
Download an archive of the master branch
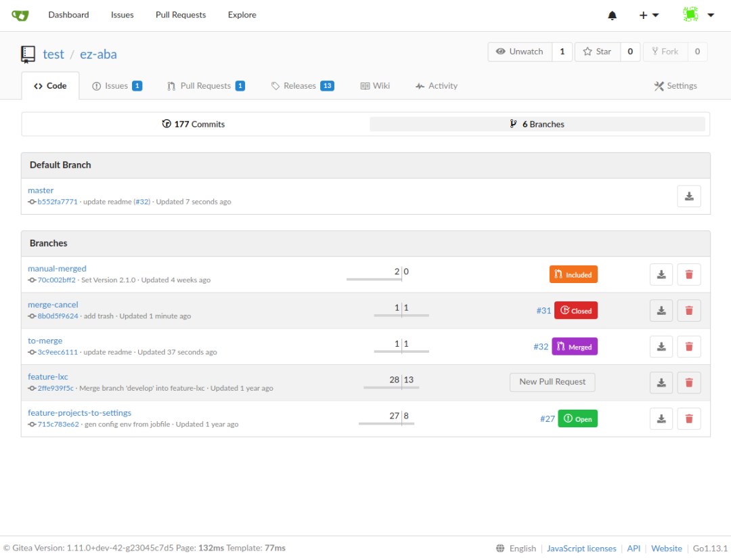pyautogui.click(x=689, y=196)
